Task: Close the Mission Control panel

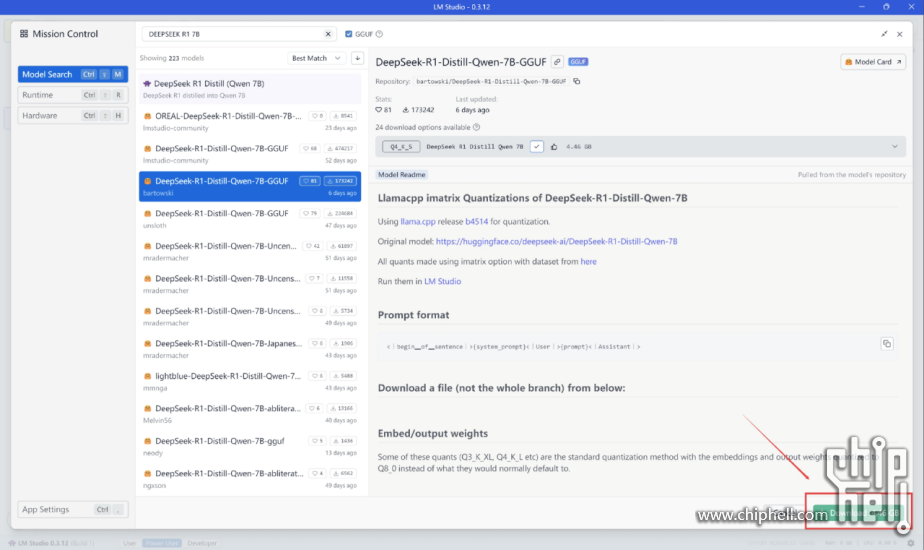Action: (x=900, y=34)
